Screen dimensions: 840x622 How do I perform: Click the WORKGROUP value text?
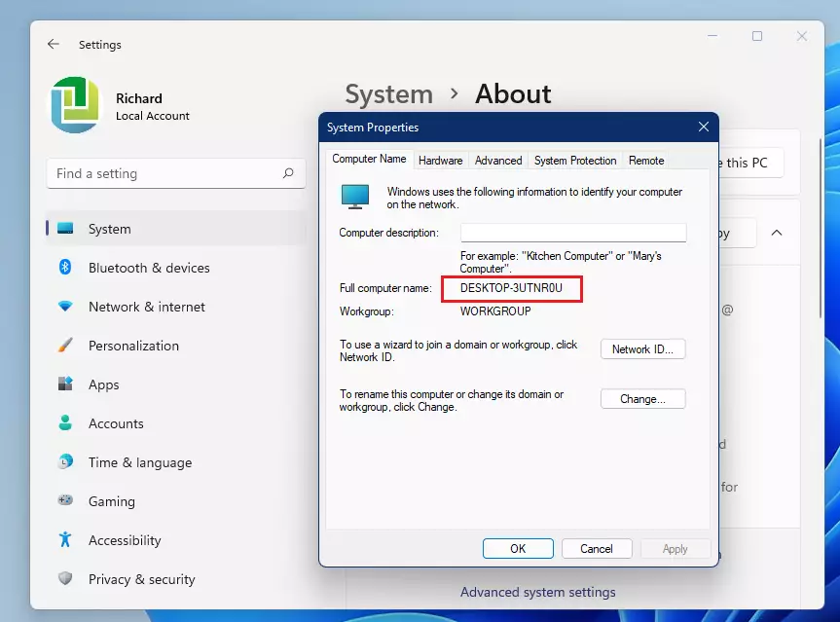[495, 311]
